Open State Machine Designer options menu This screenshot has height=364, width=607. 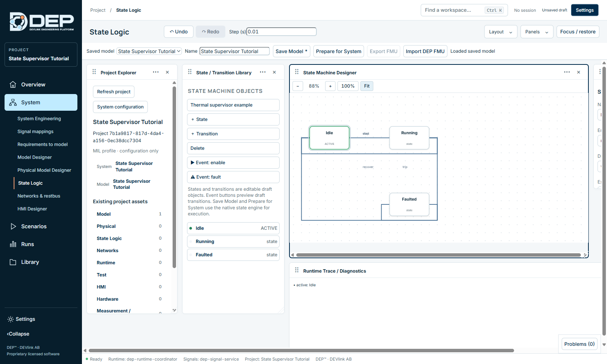(x=567, y=72)
